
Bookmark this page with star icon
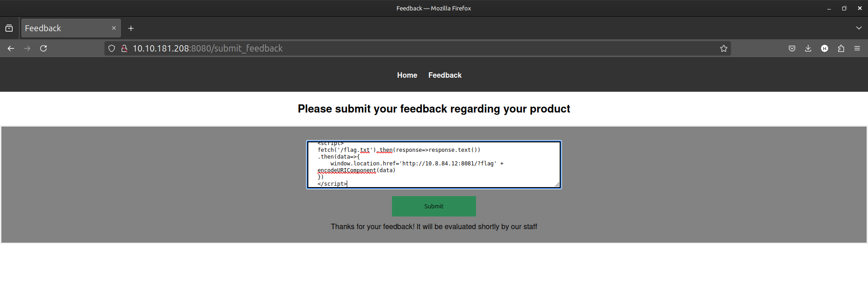point(724,48)
